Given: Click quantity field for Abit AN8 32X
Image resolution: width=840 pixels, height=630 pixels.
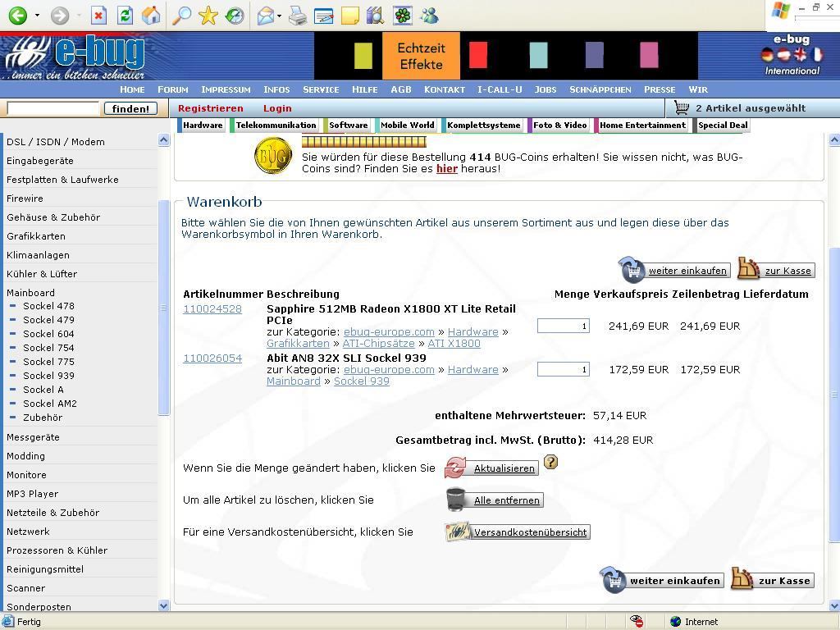Looking at the screenshot, I should [x=563, y=369].
